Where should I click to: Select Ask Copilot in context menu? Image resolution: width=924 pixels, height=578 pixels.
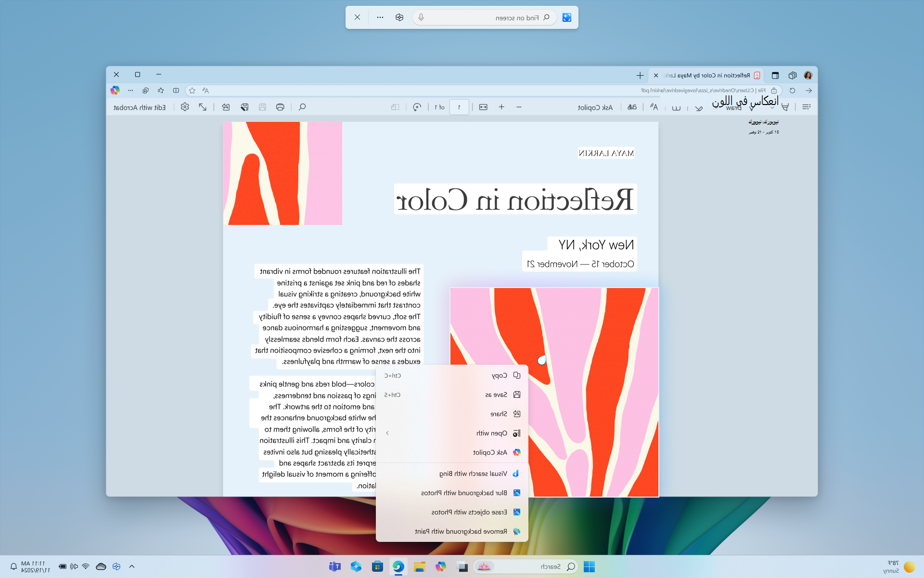[452, 452]
